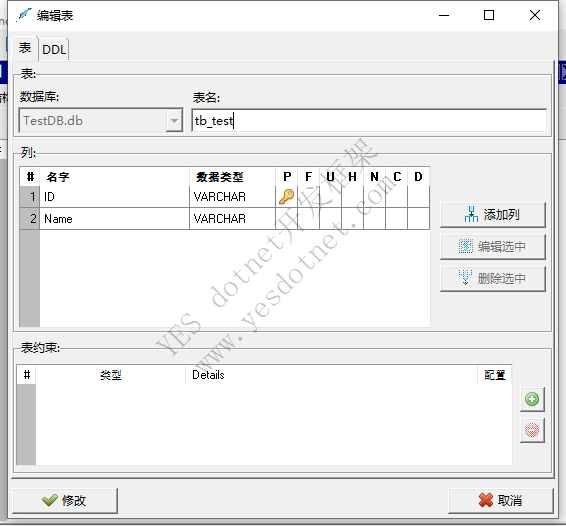Select the 表 tab
Viewport: 566px width, 526px height.
(x=25, y=48)
